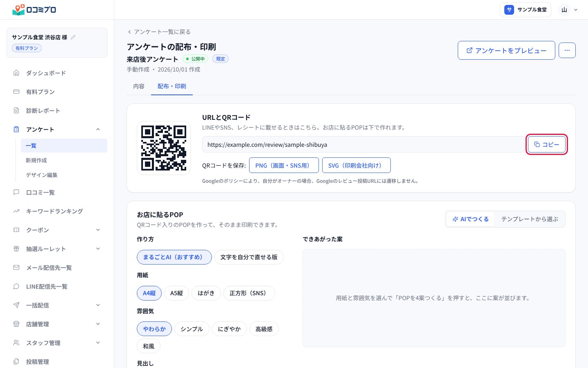Viewport: 588px width, 368px height.
Task: Click the スタッフ管理 people icon
Action: [16, 343]
